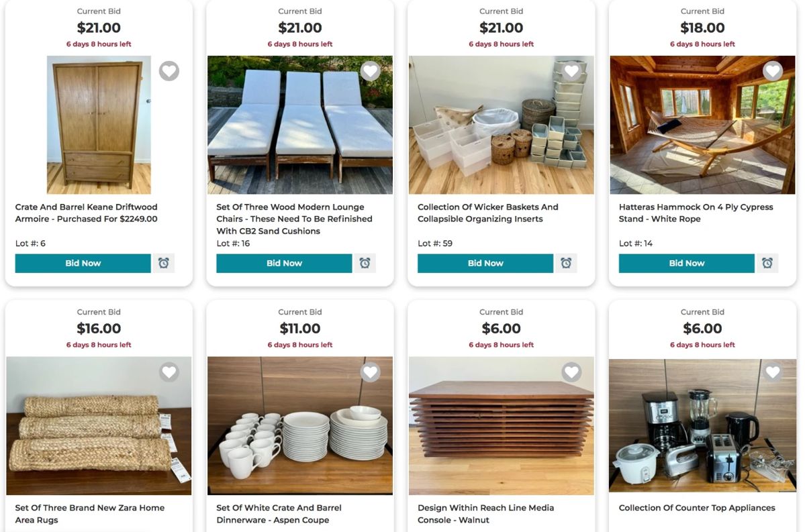Toggle heart on the lounge chairs listing
This screenshot has width=805, height=532.
point(371,71)
